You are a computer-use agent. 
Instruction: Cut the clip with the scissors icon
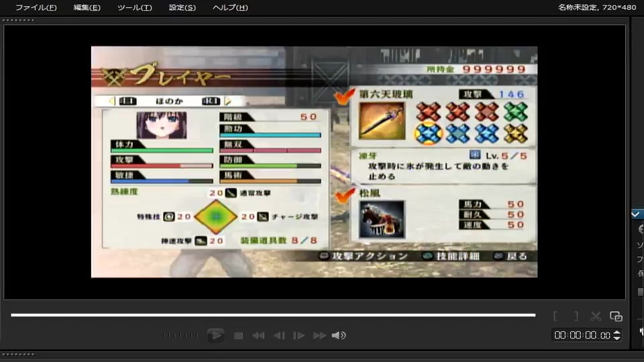(596, 316)
